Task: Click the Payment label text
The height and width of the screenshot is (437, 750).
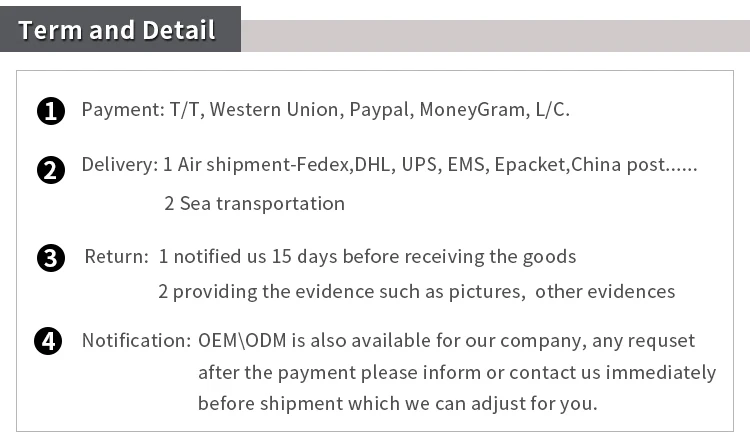Action: pos(123,110)
